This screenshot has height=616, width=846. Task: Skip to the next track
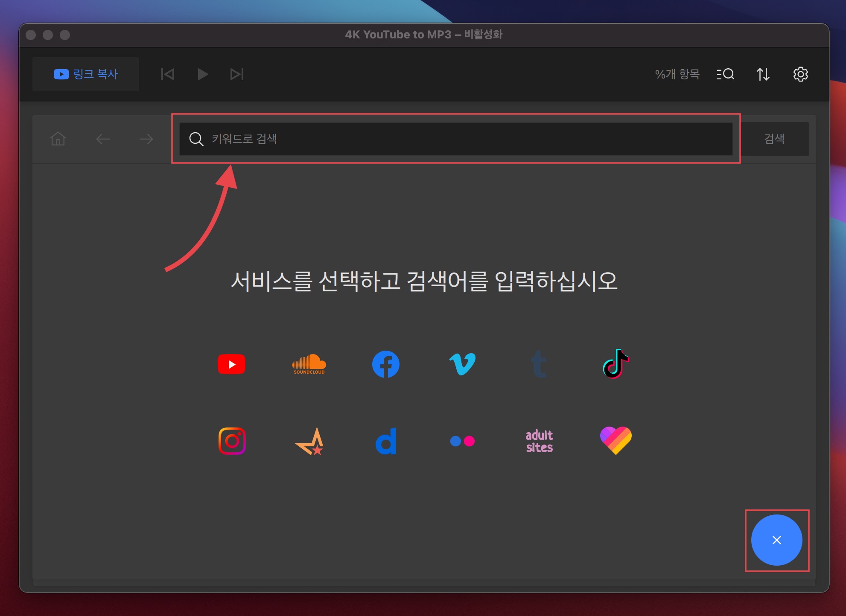237,74
